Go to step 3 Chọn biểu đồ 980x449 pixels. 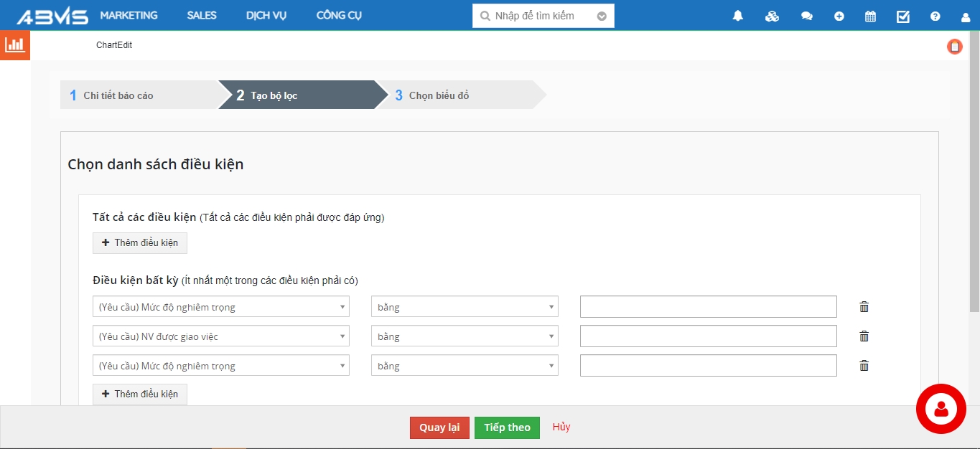(x=439, y=95)
